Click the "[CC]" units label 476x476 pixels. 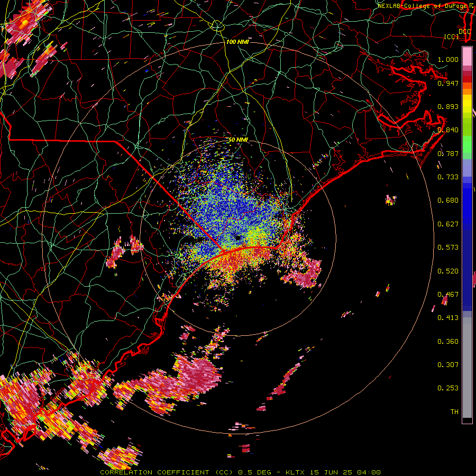pos(452,36)
